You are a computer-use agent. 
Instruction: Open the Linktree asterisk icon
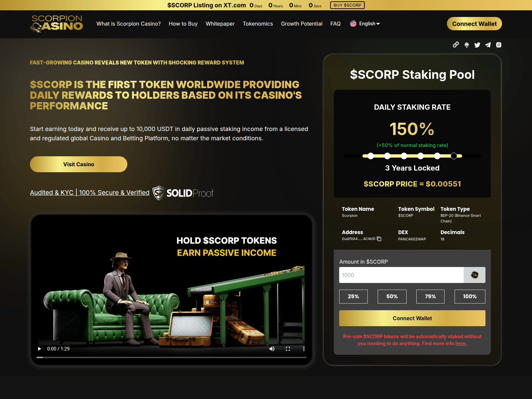(466, 45)
